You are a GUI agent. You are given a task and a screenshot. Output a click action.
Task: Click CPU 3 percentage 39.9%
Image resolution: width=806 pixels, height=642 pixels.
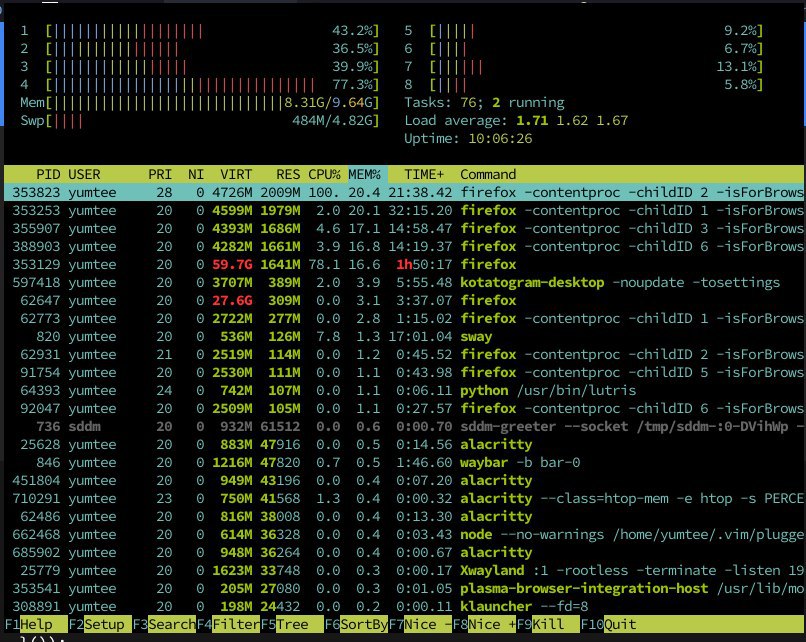[352, 66]
